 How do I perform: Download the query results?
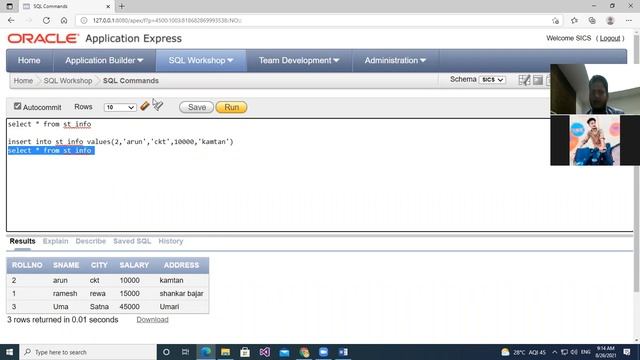pyautogui.click(x=152, y=320)
